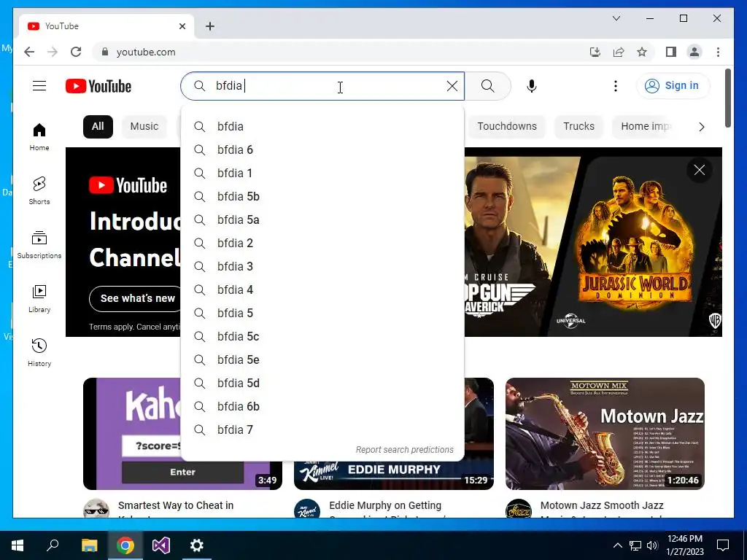The height and width of the screenshot is (560, 747).
Task: Open Shorts in the sidebar
Action: [39, 190]
